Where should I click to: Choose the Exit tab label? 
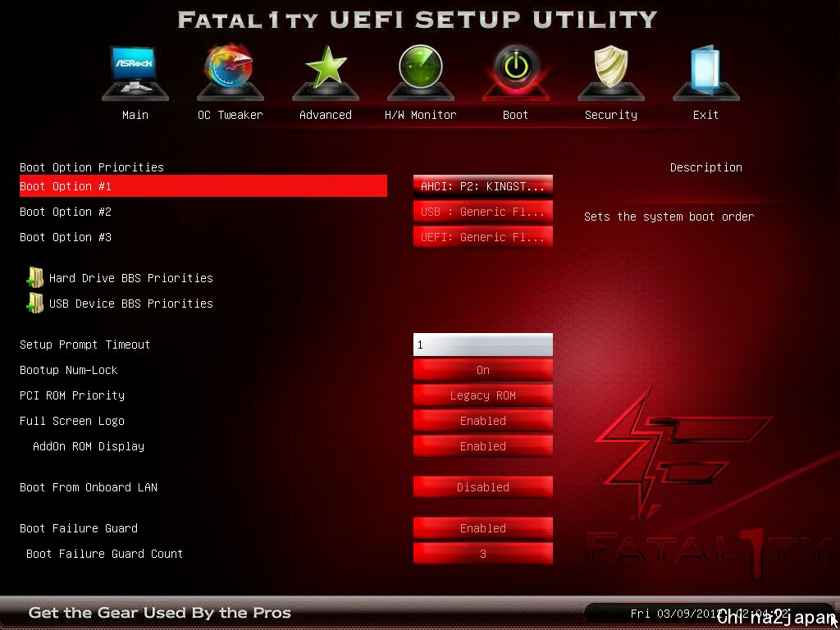705,115
